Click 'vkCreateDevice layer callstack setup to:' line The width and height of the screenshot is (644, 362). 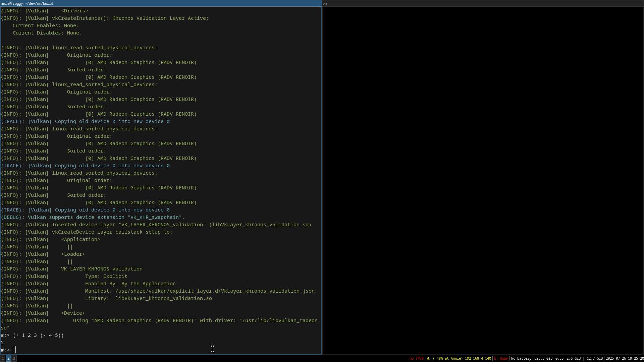[87, 232]
